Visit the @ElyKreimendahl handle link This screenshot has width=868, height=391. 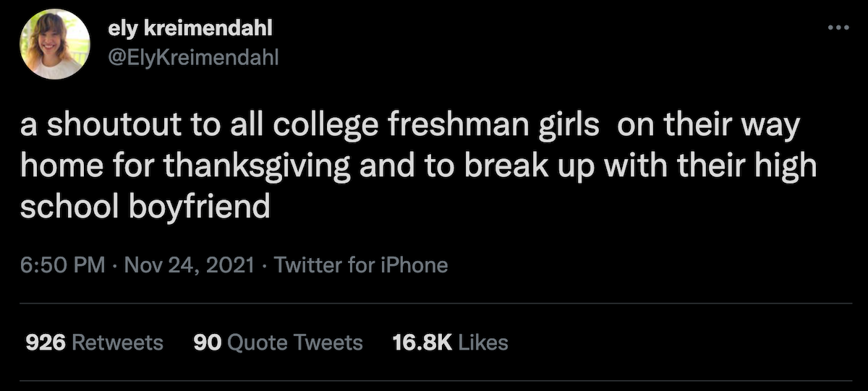coord(192,56)
